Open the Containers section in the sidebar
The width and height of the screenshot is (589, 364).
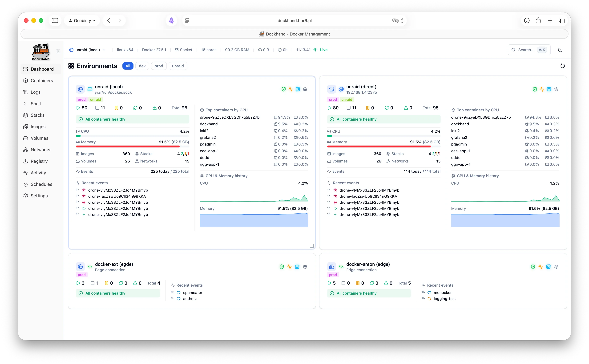point(42,81)
